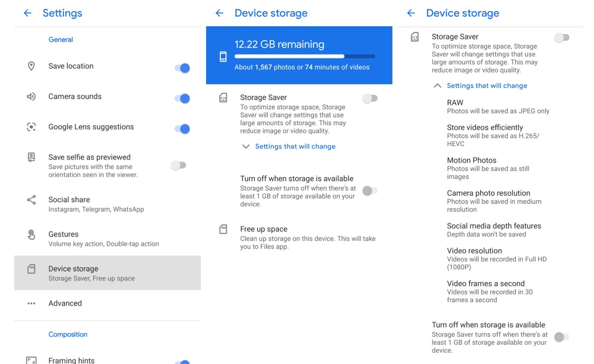
Task: Tap the Social share icon
Action: [x=31, y=200]
